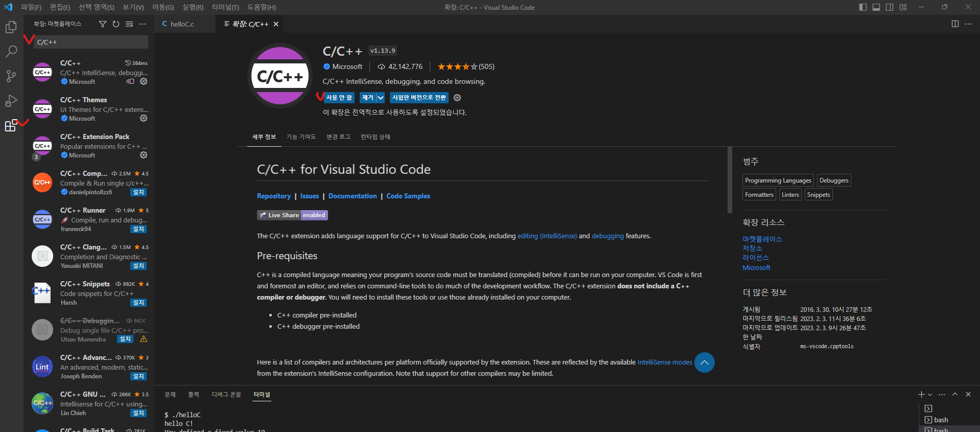Open Run and Debug view
Image resolution: width=980 pixels, height=432 pixels.
[x=11, y=101]
